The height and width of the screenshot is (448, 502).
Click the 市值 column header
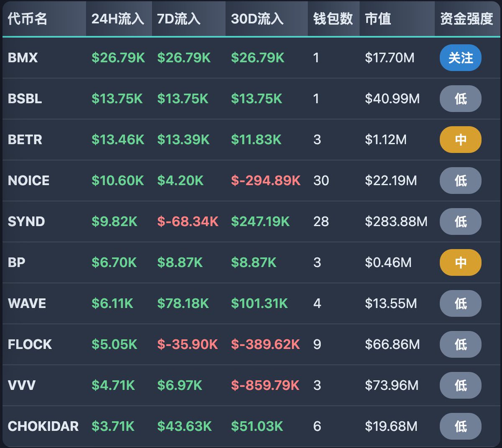tap(378, 19)
